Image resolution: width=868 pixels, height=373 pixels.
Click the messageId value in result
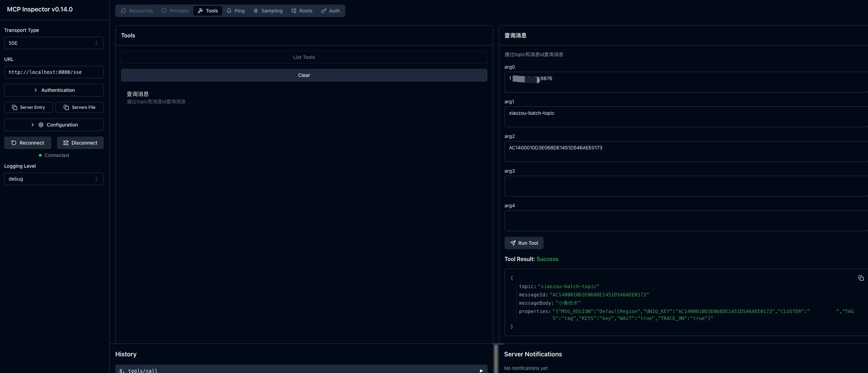599,295
